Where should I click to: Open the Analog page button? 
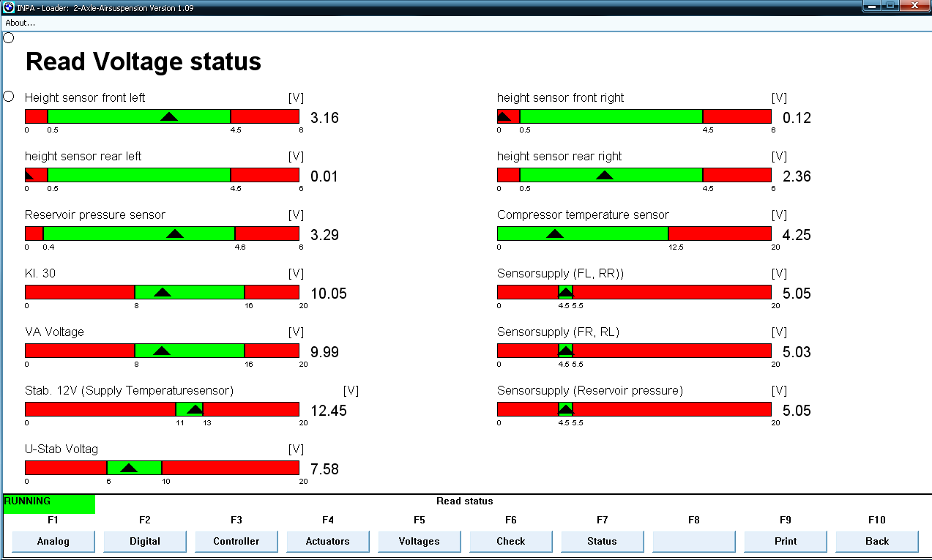(53, 542)
